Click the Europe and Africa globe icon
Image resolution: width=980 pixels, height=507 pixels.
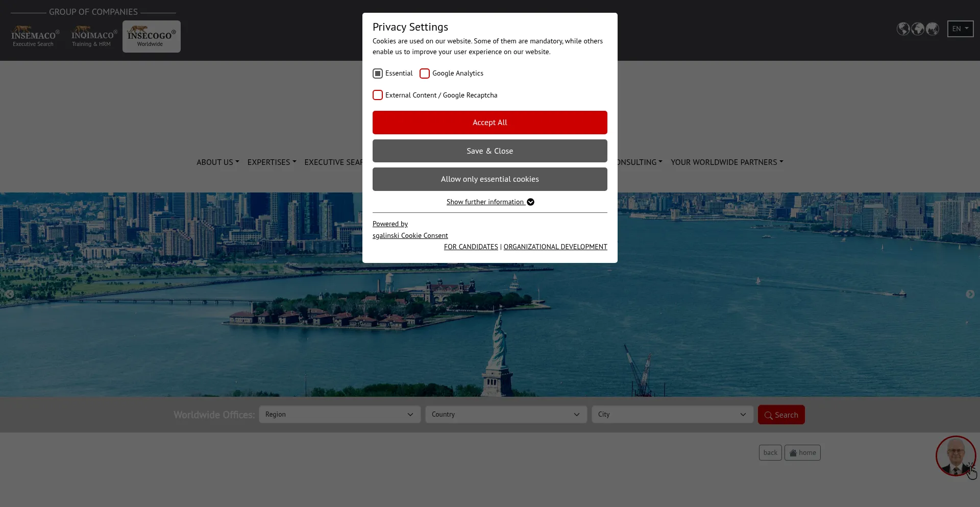[x=918, y=29]
